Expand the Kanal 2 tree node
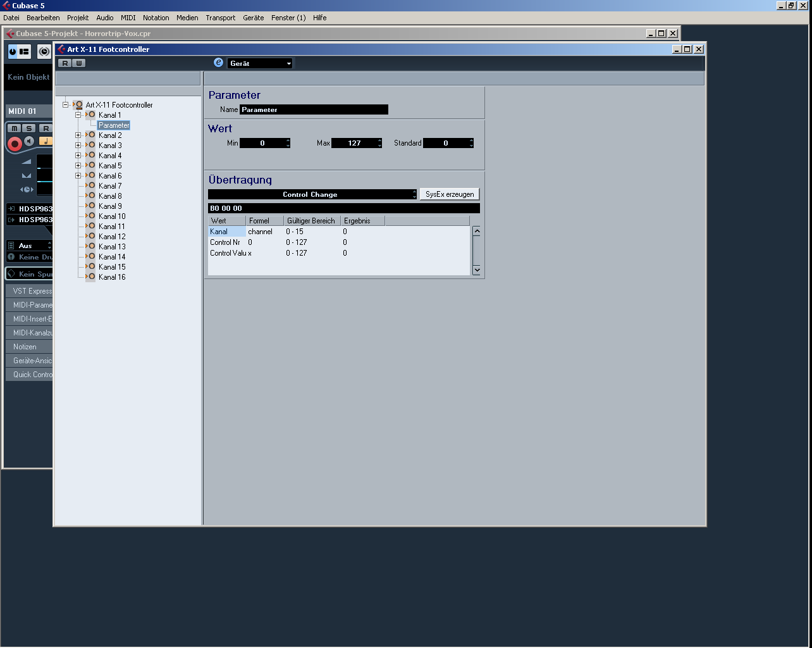Image resolution: width=812 pixels, height=648 pixels. [x=78, y=135]
